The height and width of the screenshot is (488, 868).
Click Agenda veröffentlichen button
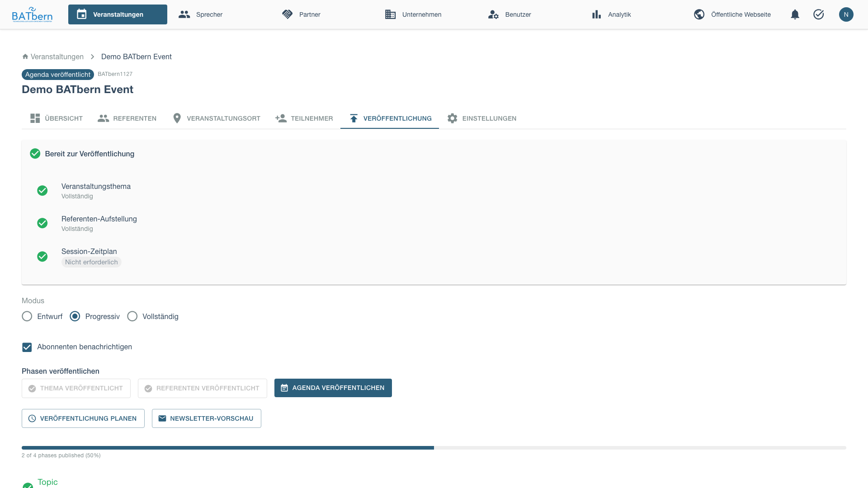click(333, 388)
